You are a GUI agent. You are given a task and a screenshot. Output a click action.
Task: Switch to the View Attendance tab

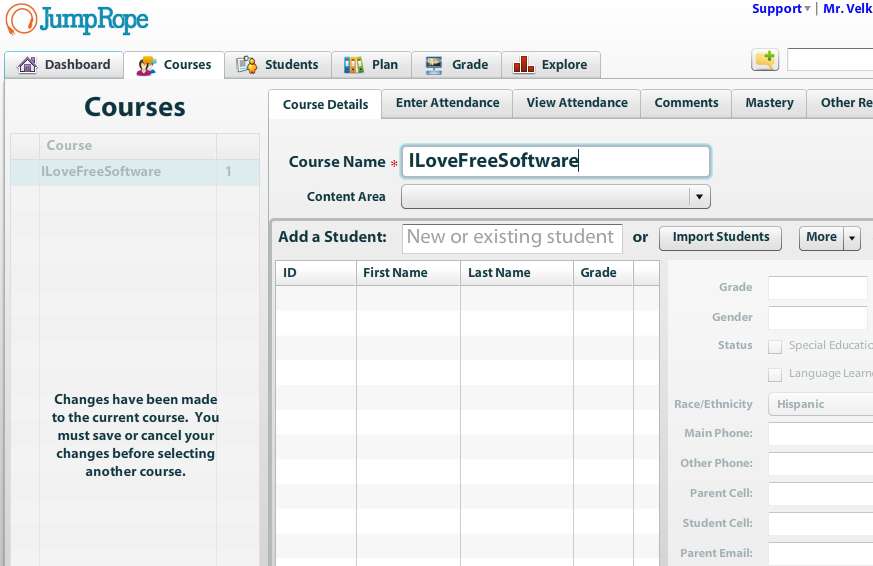click(577, 103)
